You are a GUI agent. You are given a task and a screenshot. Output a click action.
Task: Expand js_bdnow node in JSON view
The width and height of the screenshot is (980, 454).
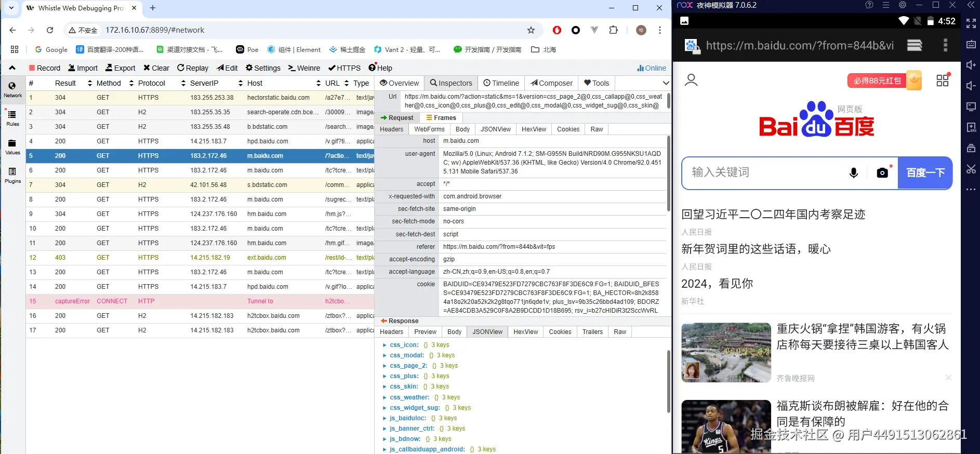tap(385, 439)
